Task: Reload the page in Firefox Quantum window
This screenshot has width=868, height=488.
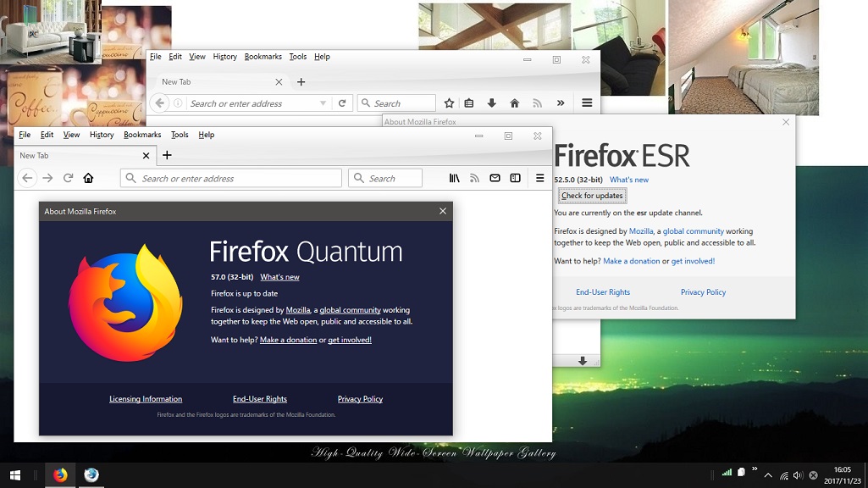Action: [x=68, y=178]
